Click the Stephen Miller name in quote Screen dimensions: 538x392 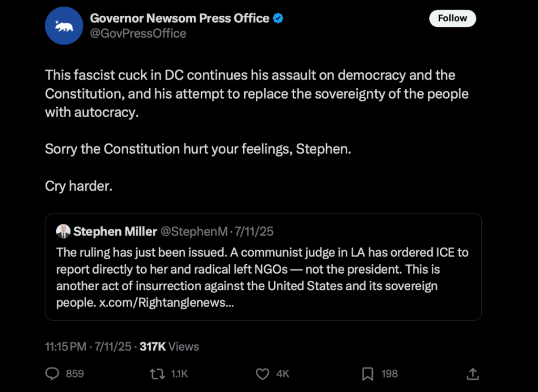tap(115, 232)
